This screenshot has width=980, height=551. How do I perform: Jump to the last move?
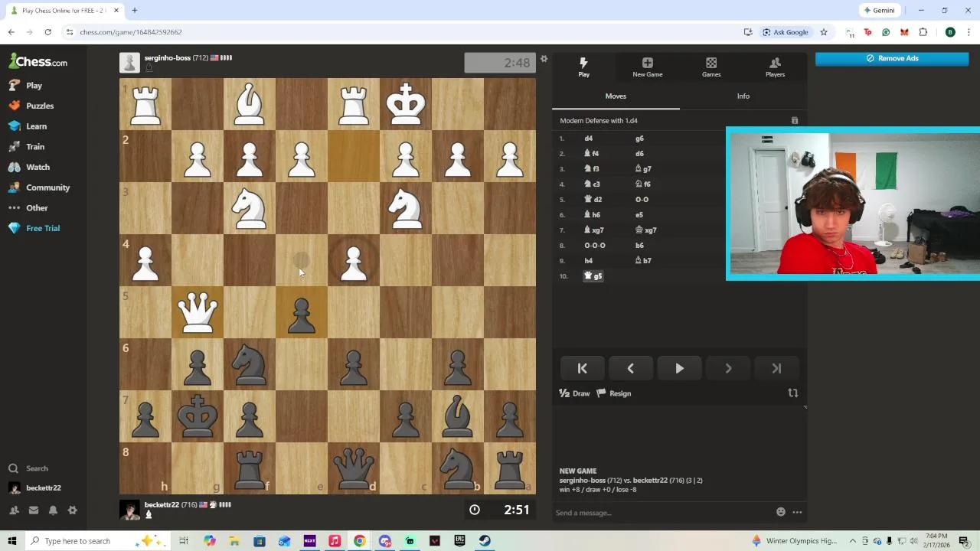pyautogui.click(x=776, y=369)
